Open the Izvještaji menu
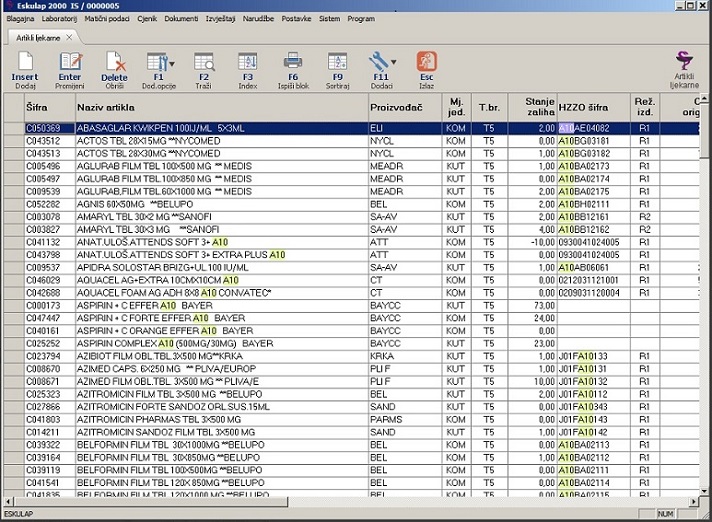The height and width of the screenshot is (522, 712). [220, 19]
